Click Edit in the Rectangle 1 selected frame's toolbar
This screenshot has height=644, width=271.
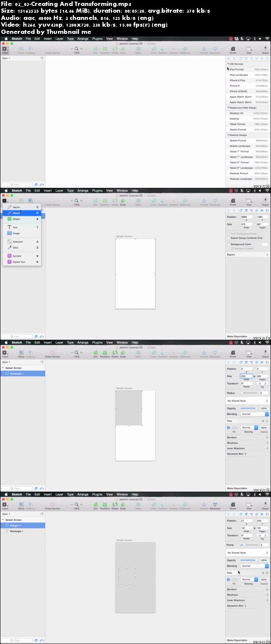(x=96, y=353)
